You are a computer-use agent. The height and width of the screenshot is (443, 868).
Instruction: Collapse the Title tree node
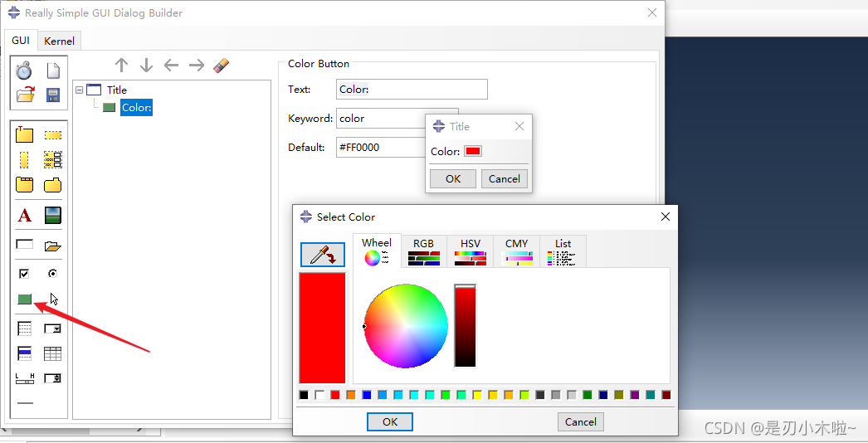click(80, 90)
